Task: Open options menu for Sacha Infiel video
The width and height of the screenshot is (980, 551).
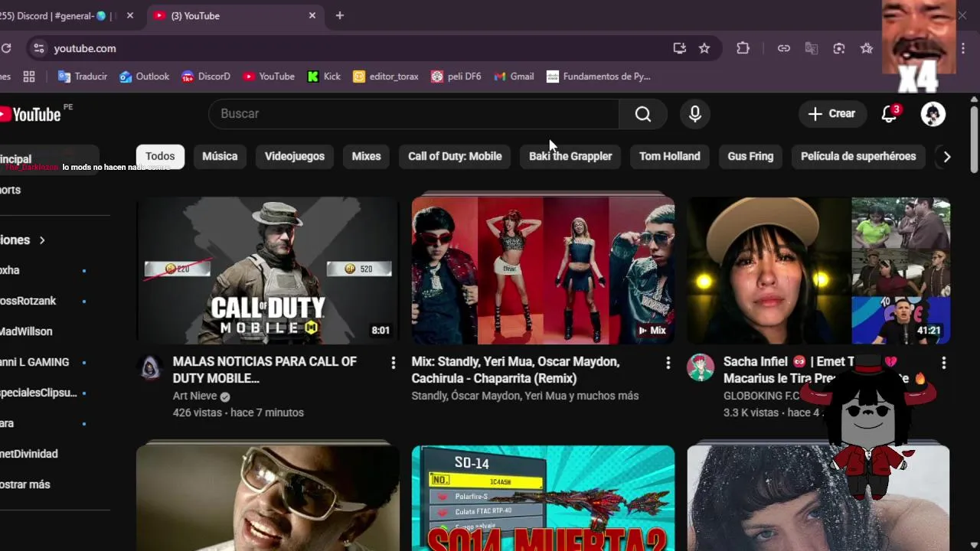Action: pos(943,362)
